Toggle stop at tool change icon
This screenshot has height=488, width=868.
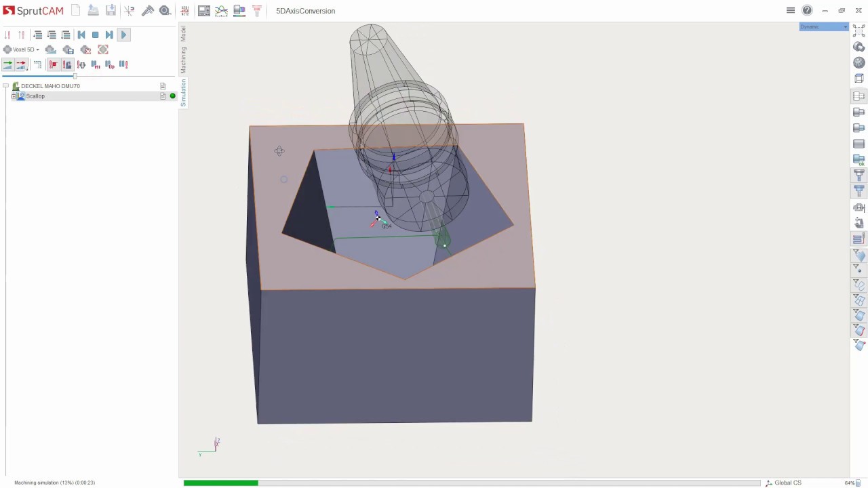point(81,64)
